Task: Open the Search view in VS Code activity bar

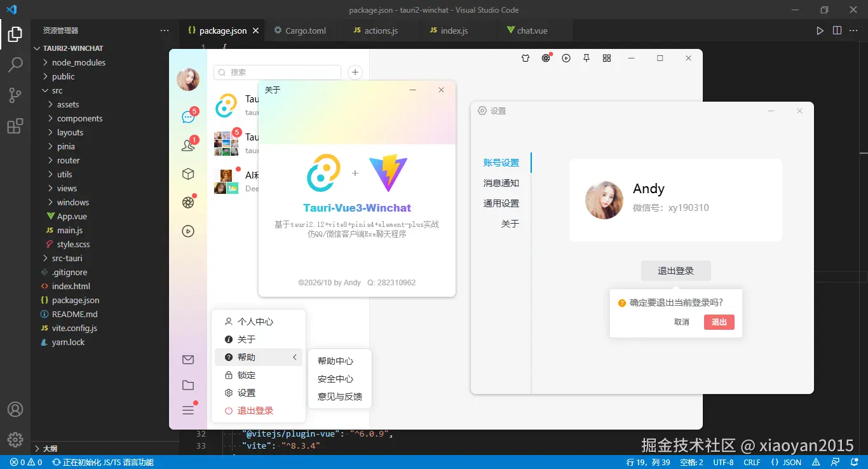Action: coord(15,64)
